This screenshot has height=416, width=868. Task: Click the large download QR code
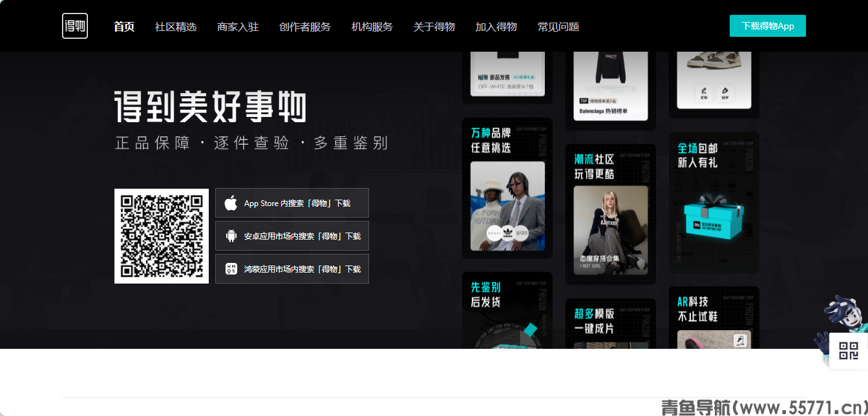tap(162, 236)
